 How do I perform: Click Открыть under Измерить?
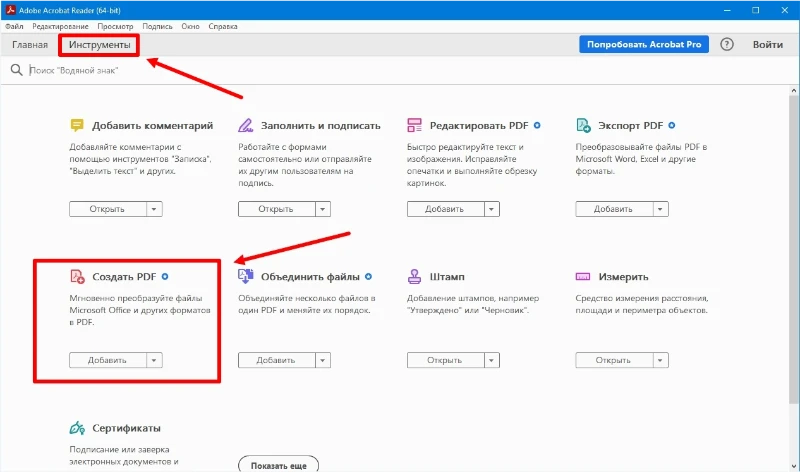click(614, 360)
